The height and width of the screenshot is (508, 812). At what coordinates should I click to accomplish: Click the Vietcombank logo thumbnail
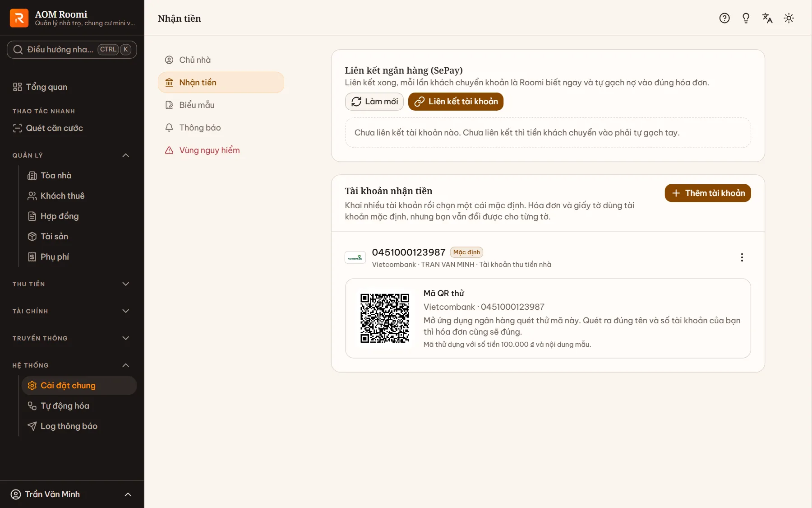click(355, 257)
